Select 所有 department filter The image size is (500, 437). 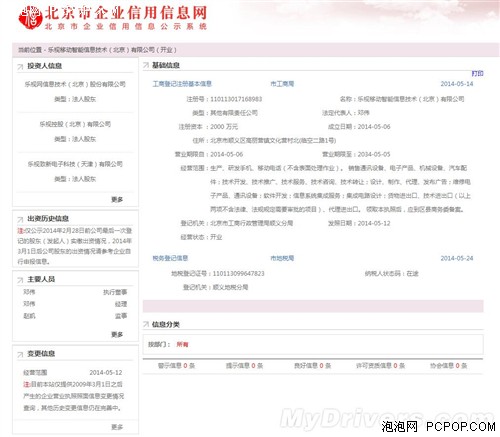tap(182, 344)
